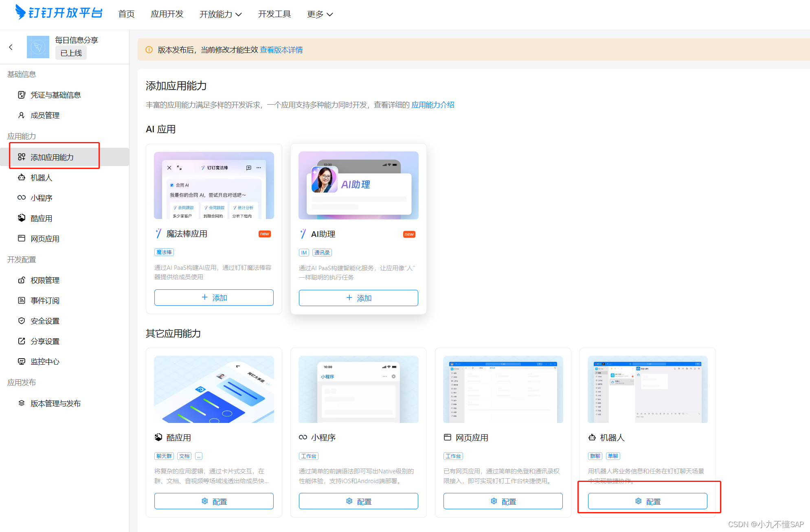Click the 小程序 infinity icon in sidebar
The height and width of the screenshot is (532, 810).
click(22, 198)
